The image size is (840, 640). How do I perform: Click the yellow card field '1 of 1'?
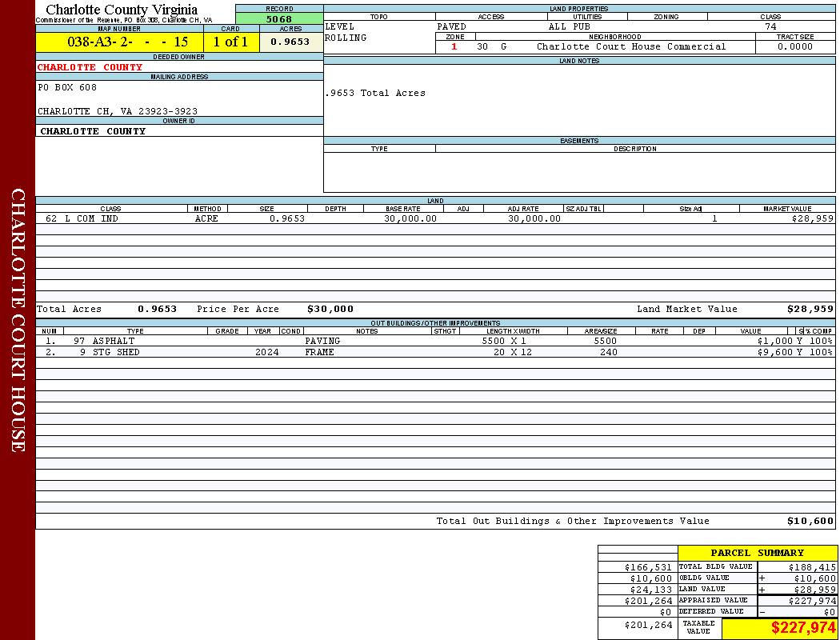click(x=230, y=42)
